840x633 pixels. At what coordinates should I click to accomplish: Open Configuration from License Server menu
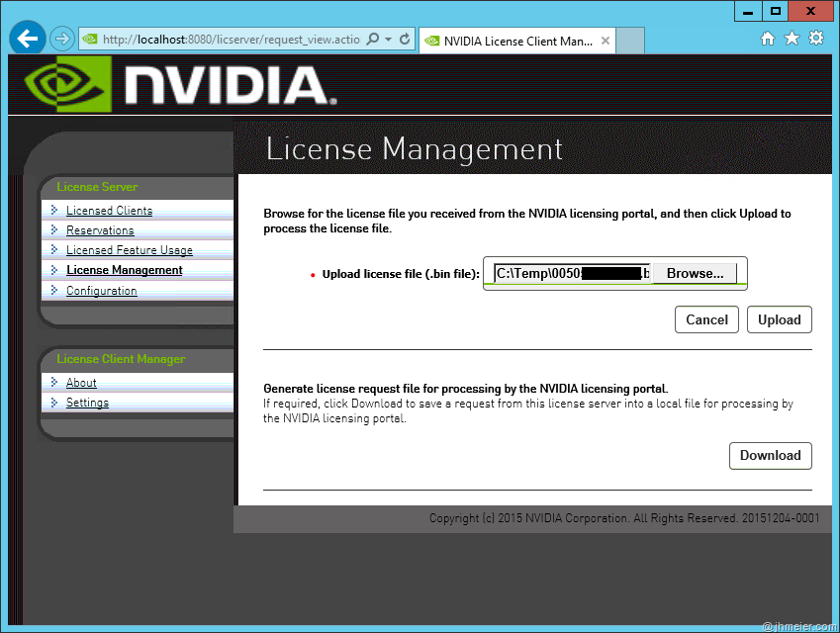[x=101, y=291]
